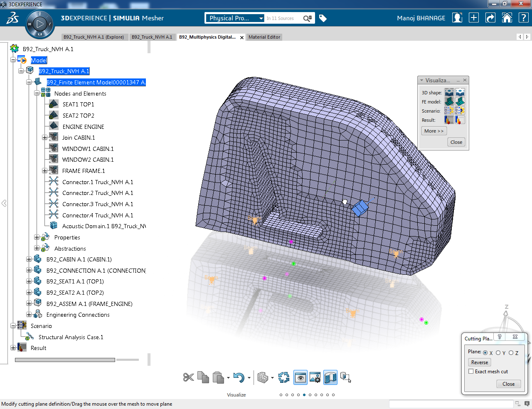This screenshot has height=409, width=532.
Task: Expand the FRAME FRAME.1 node
Action: click(44, 171)
